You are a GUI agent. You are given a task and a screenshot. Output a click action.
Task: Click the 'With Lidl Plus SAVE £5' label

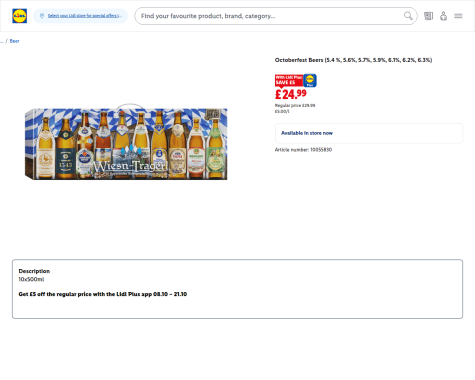(x=289, y=80)
